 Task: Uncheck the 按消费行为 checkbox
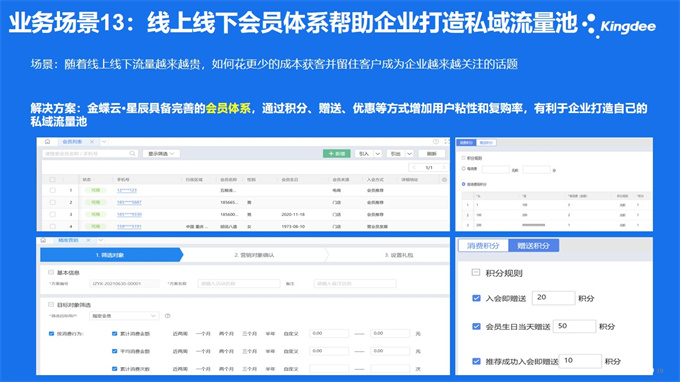tap(52, 333)
